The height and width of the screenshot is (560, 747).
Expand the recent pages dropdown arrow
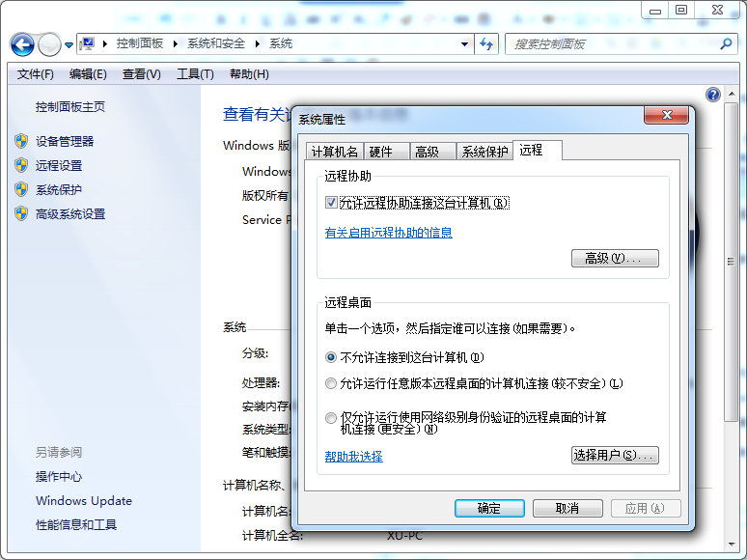point(69,44)
